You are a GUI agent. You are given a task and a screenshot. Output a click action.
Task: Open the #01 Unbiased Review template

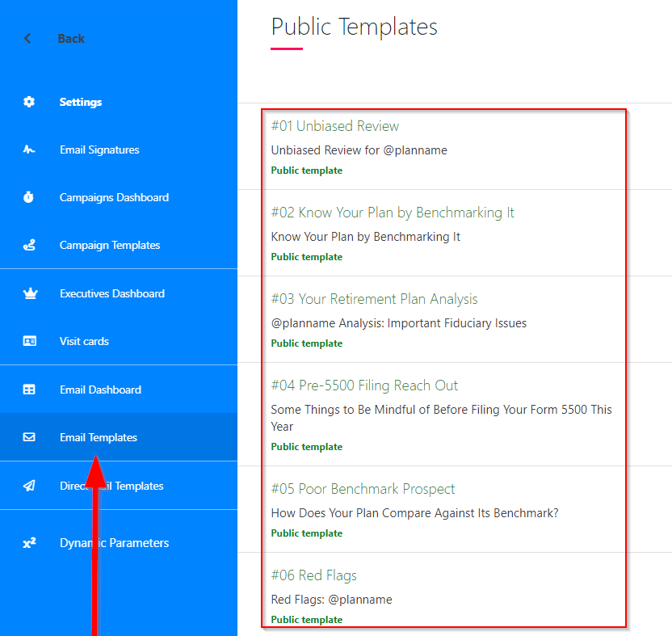click(334, 126)
